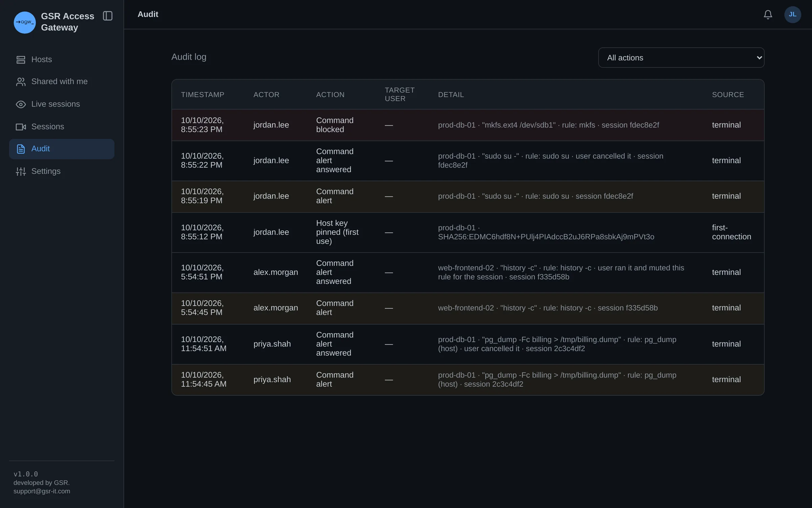Click the SOURCE column header
Image resolution: width=812 pixels, height=508 pixels.
point(728,95)
